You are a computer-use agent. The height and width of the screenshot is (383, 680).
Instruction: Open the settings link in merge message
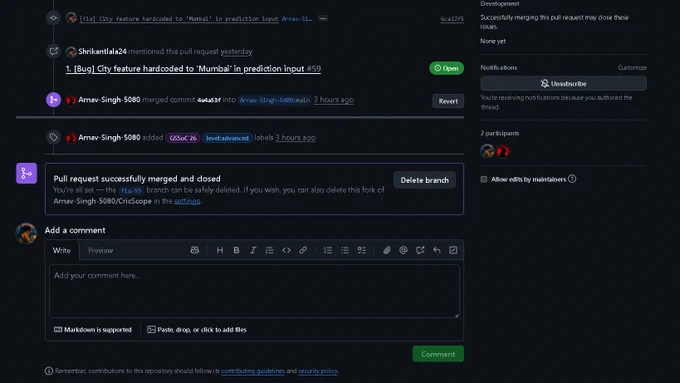click(x=187, y=201)
